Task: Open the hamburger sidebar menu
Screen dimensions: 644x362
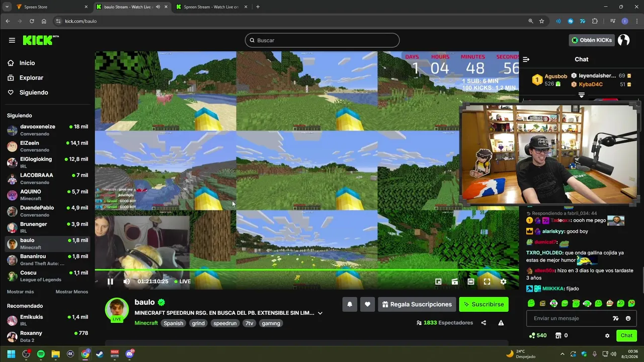Action: coord(12,40)
